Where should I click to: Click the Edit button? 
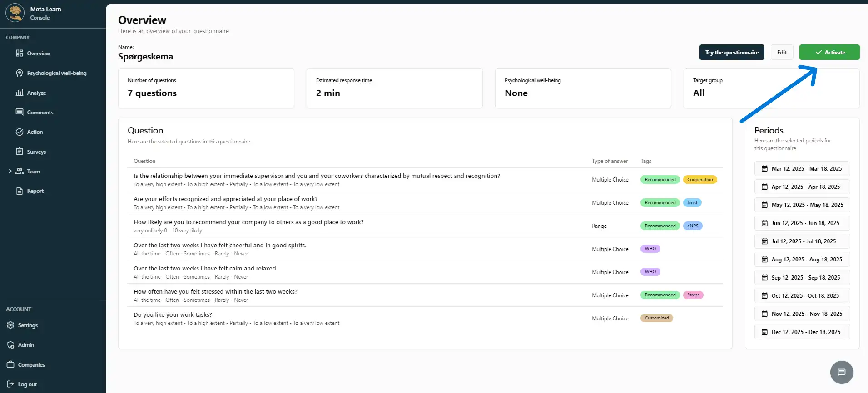click(782, 53)
